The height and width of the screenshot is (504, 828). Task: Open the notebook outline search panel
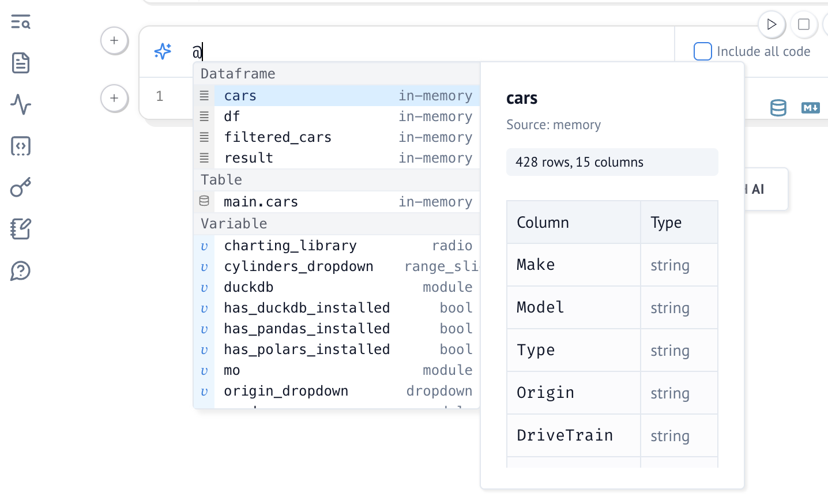click(x=21, y=22)
